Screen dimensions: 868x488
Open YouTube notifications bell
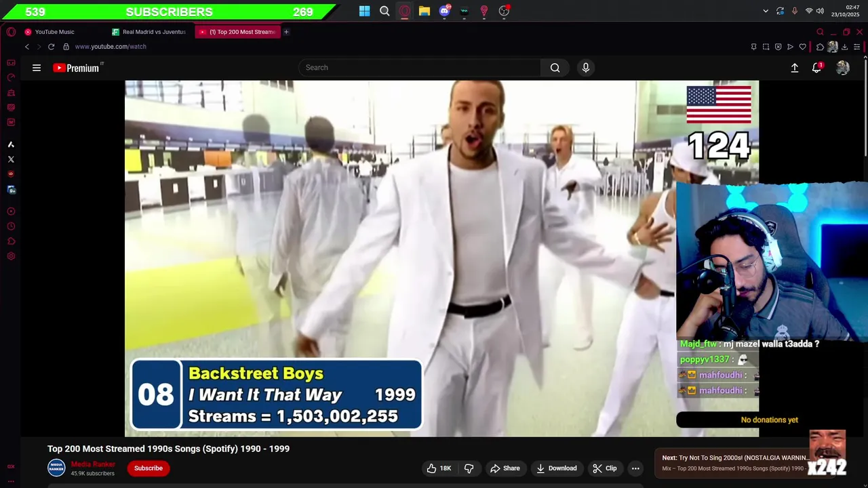(x=816, y=68)
